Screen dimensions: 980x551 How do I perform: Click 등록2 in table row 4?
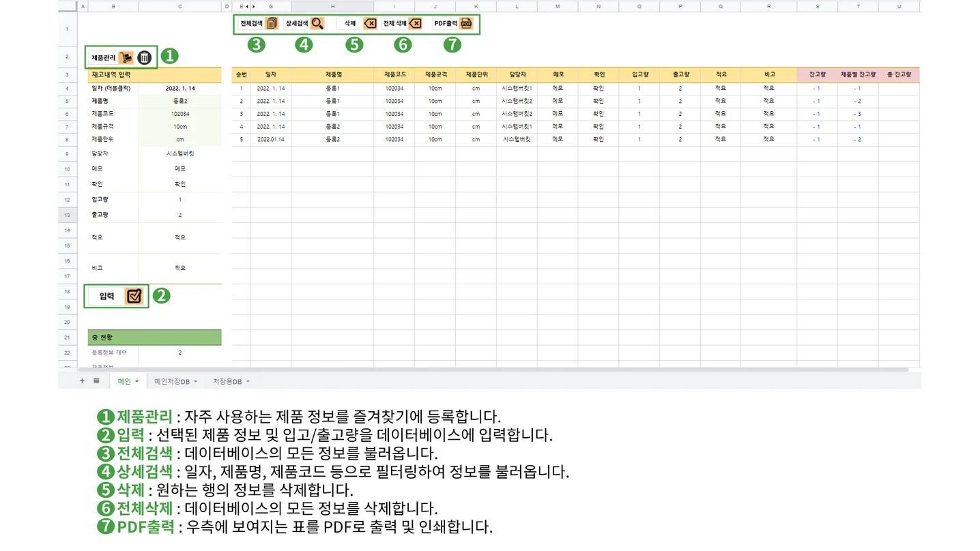pyautogui.click(x=333, y=126)
